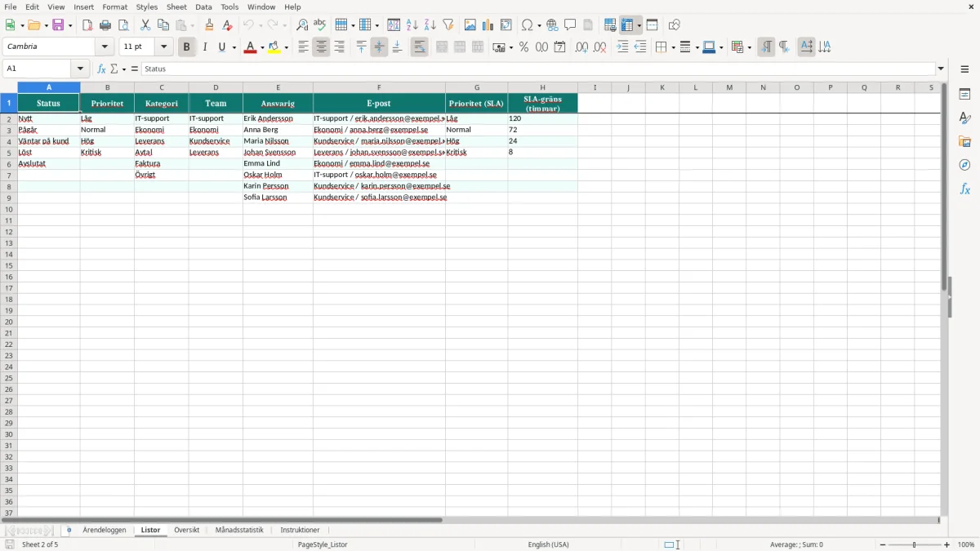Open the Function Wizard fx icon
Viewport: 980px width, 551px height.
coord(101,69)
